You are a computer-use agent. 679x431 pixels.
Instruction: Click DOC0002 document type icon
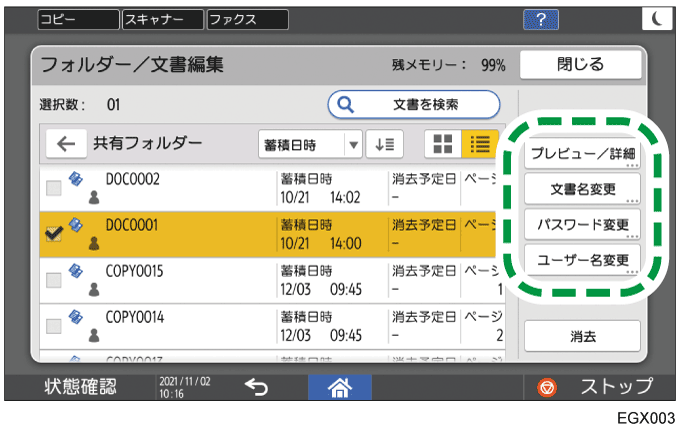75,178
